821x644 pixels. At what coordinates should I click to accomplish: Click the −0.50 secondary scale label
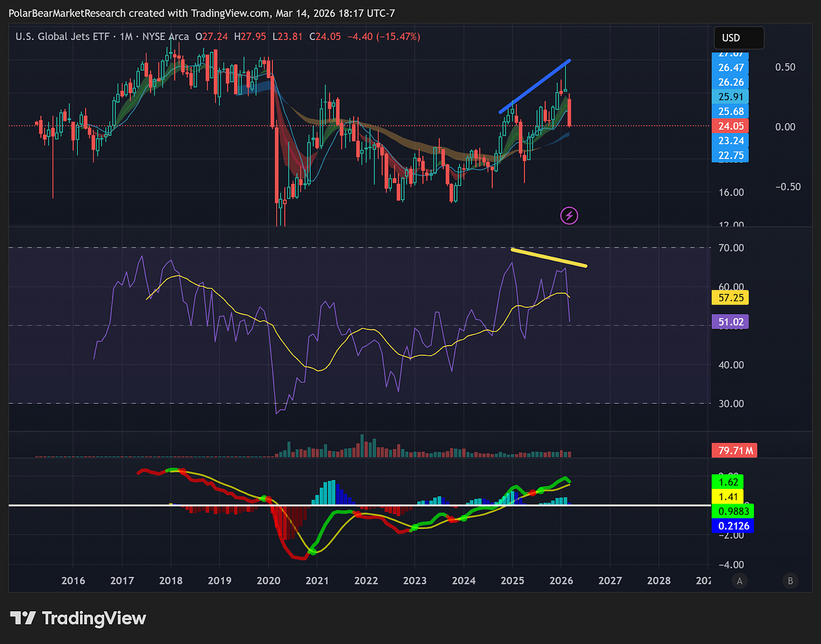[788, 187]
